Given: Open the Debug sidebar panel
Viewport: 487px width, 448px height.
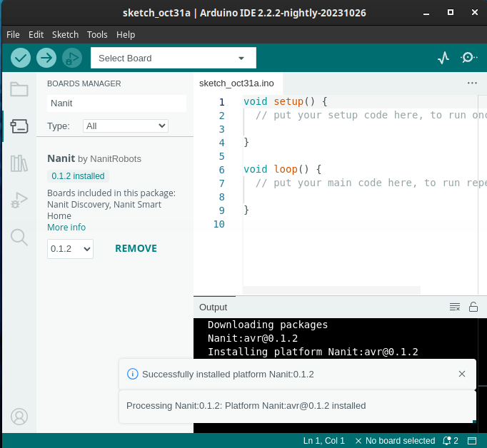Looking at the screenshot, I should point(19,200).
